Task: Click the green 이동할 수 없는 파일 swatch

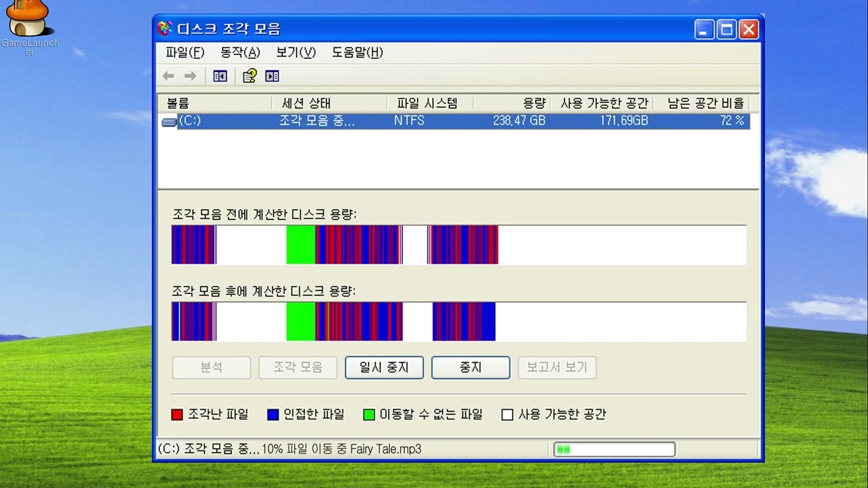Action: [369, 415]
